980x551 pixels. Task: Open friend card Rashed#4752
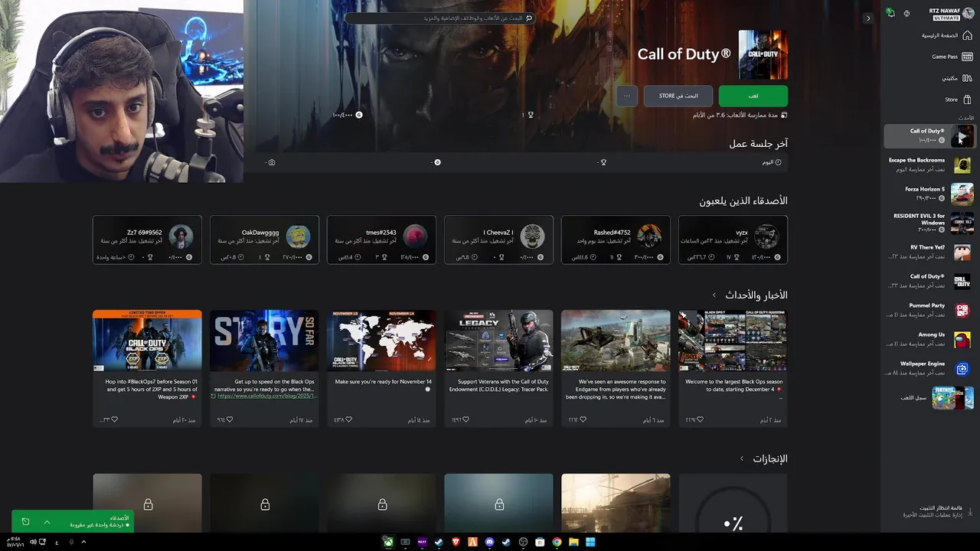616,240
